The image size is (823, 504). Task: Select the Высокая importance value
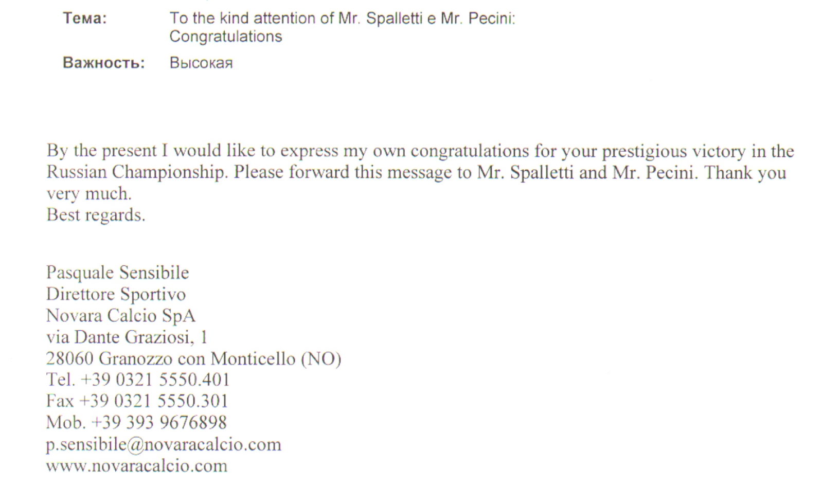coord(201,63)
